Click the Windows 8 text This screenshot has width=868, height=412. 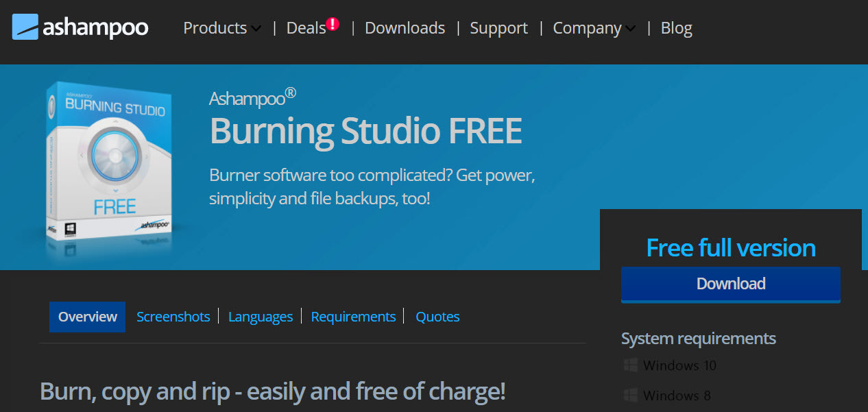677,396
